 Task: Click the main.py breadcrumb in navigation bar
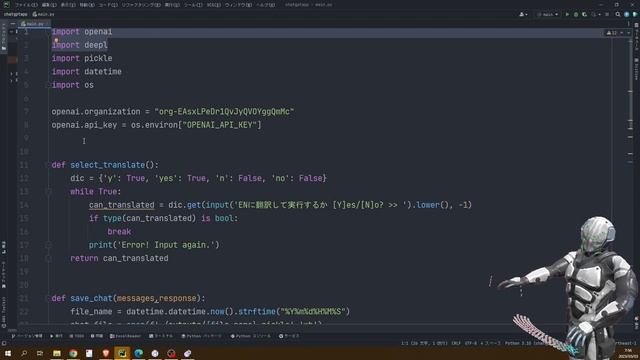43,14
